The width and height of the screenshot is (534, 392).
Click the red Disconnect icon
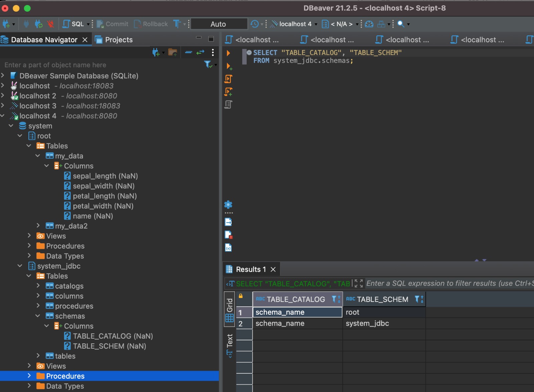50,24
